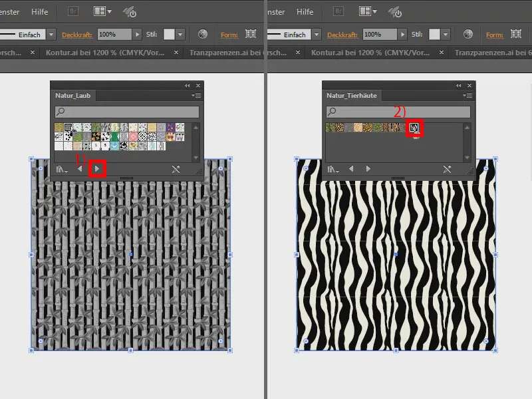Click search field in Natur_Laub panel
This screenshot has height=399, width=532.
(x=127, y=112)
